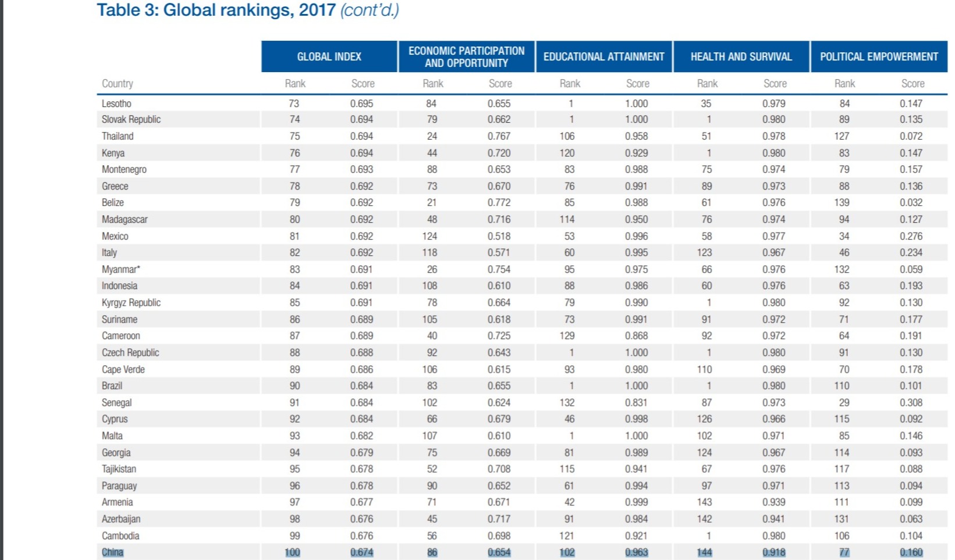Click China's global rank 100
The image size is (955, 560).
[x=292, y=552]
